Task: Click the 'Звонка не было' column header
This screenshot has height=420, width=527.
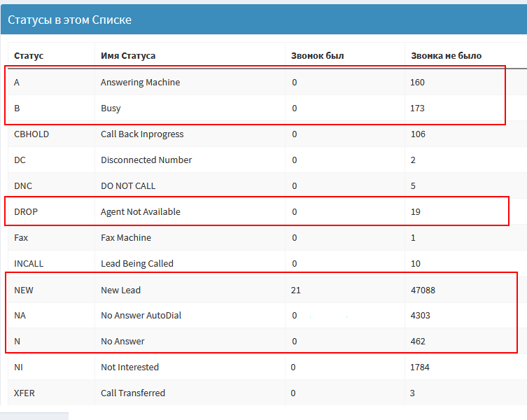Action: click(x=446, y=55)
